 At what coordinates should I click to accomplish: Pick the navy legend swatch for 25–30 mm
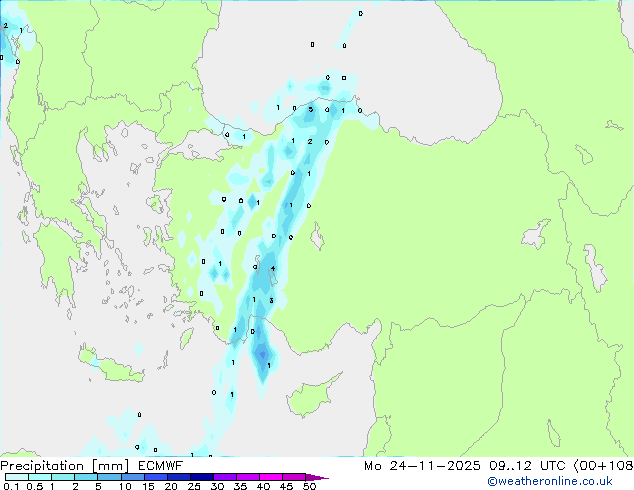pos(201,477)
